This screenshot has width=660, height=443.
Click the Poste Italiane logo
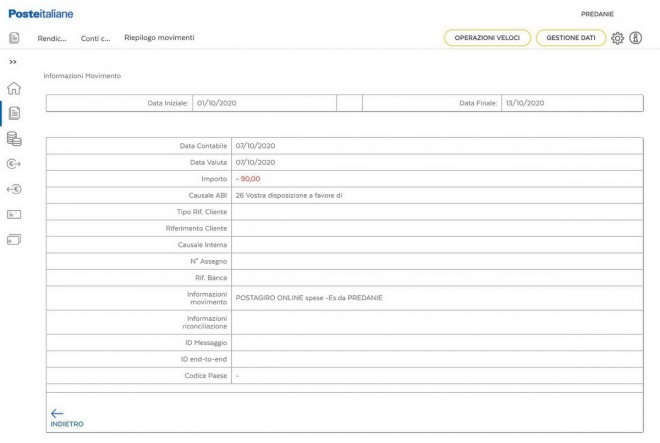[40, 13]
